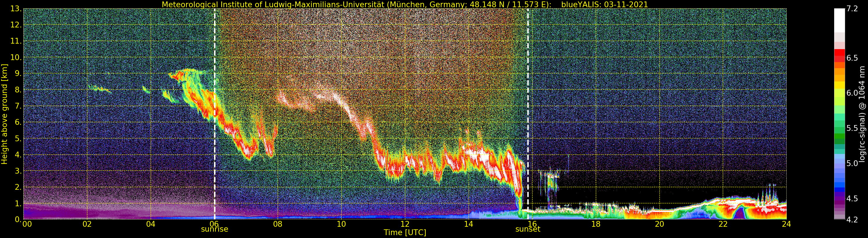Click the '9.' height tick label
868x238 pixels.
(18, 73)
